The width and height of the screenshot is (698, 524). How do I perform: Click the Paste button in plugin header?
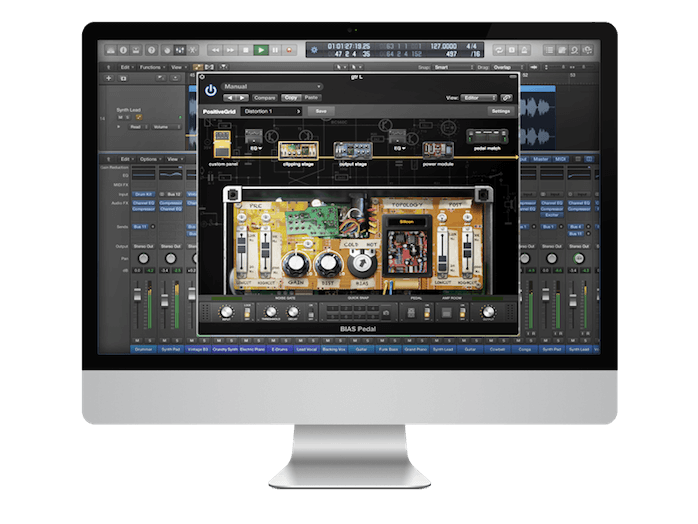(311, 97)
